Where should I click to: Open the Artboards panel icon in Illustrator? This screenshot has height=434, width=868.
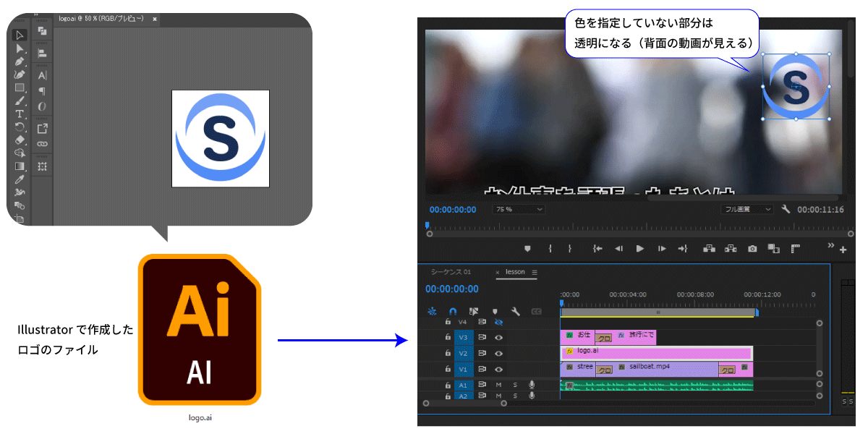(x=42, y=166)
